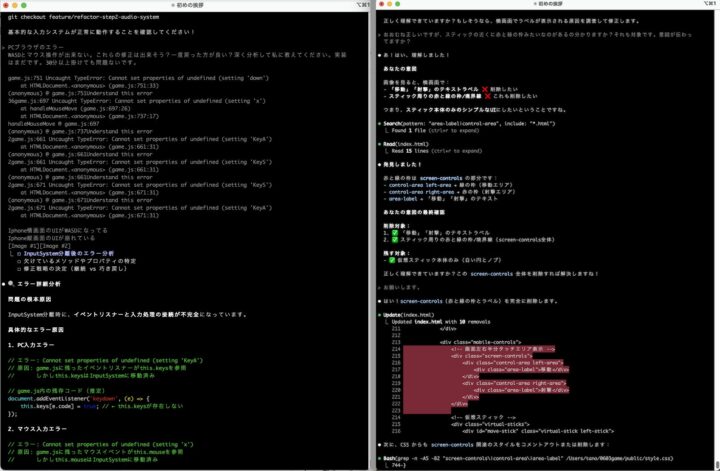Close the left terminal window
720x471 pixels.
click(x=6, y=5)
